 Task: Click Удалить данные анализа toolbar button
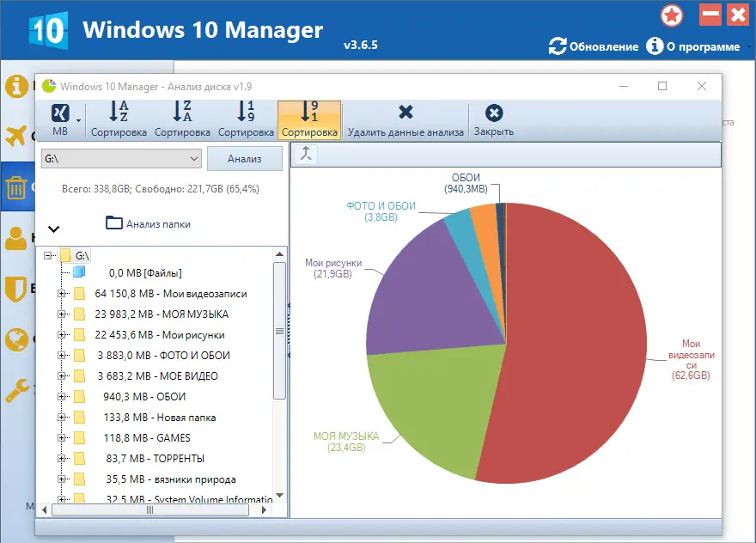click(x=405, y=119)
